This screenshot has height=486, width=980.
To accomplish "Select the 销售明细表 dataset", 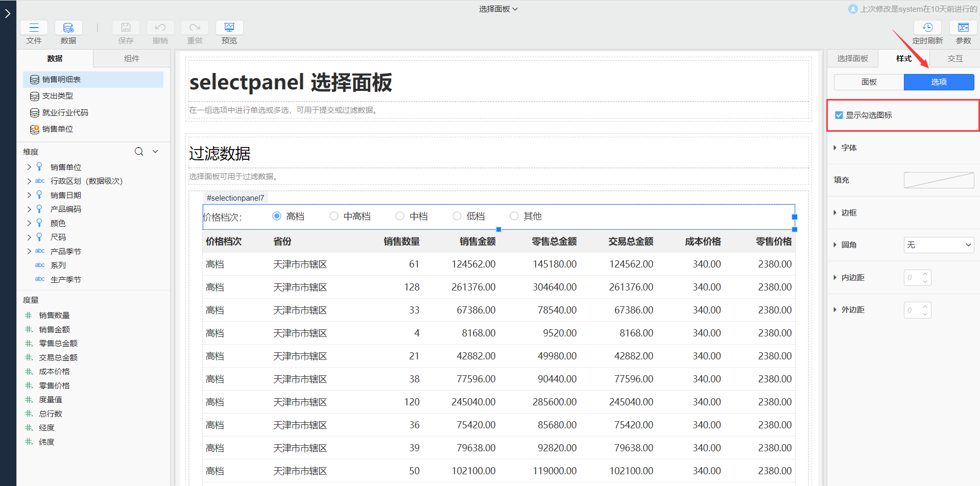I will [x=61, y=80].
